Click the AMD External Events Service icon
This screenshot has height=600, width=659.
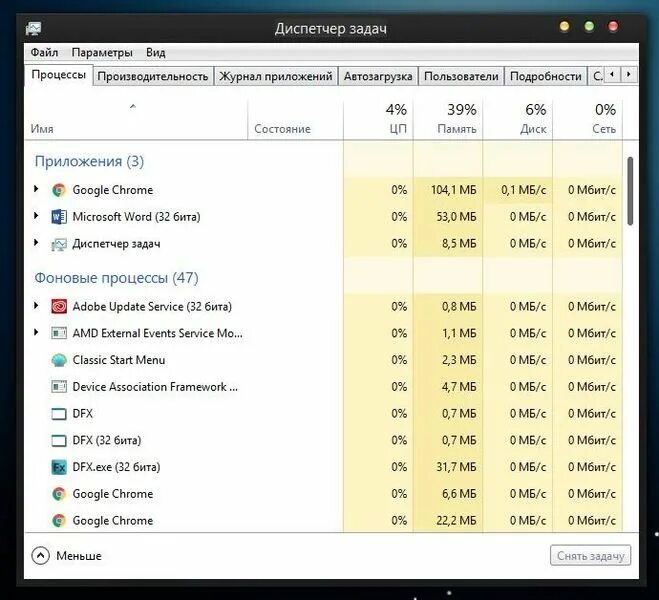click(x=59, y=334)
